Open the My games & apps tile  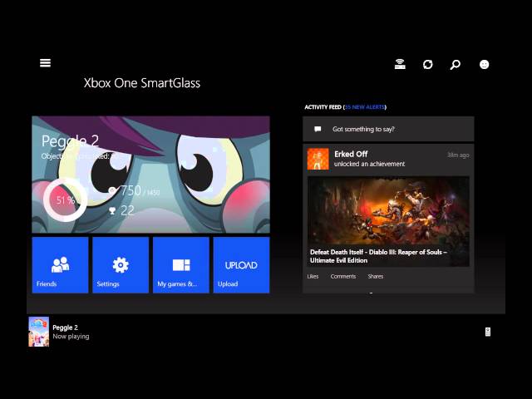[x=181, y=265]
